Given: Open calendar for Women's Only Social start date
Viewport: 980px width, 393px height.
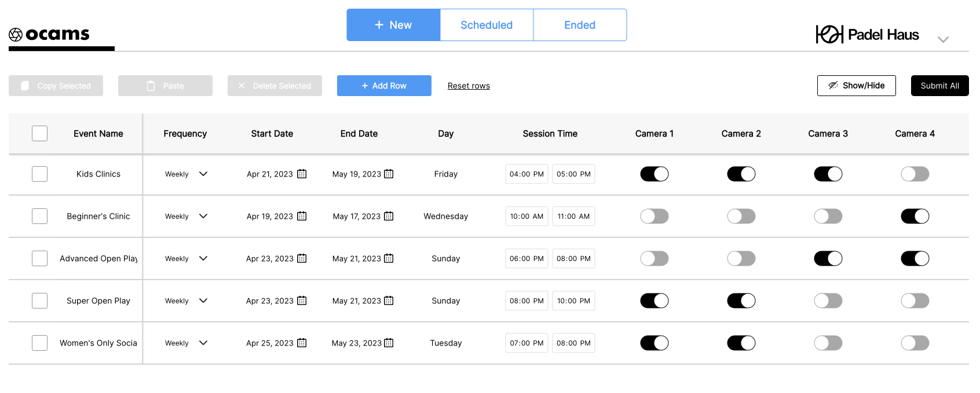Looking at the screenshot, I should click(302, 343).
